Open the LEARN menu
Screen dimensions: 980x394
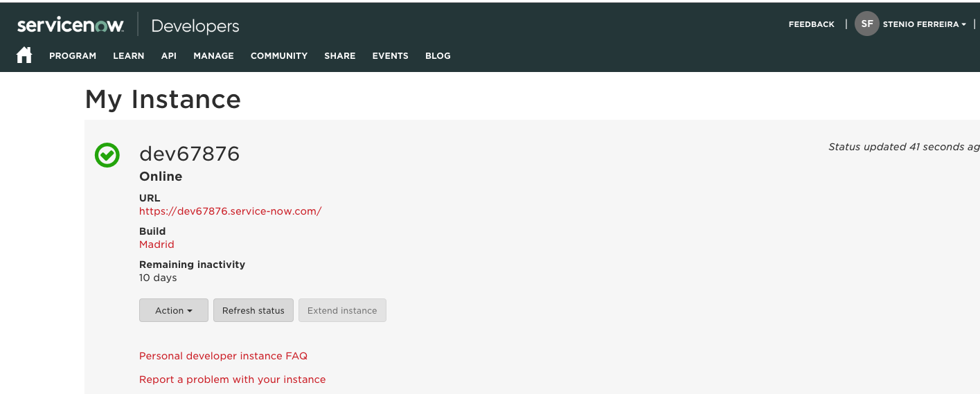pos(129,56)
